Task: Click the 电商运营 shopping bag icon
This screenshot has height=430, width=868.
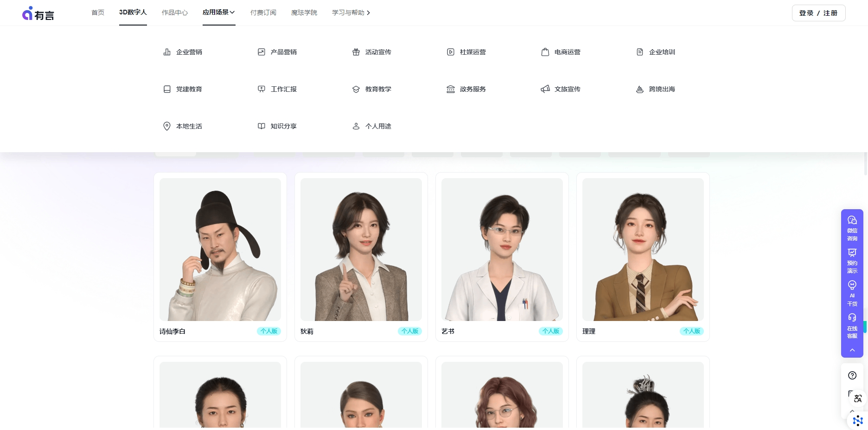Action: [545, 52]
